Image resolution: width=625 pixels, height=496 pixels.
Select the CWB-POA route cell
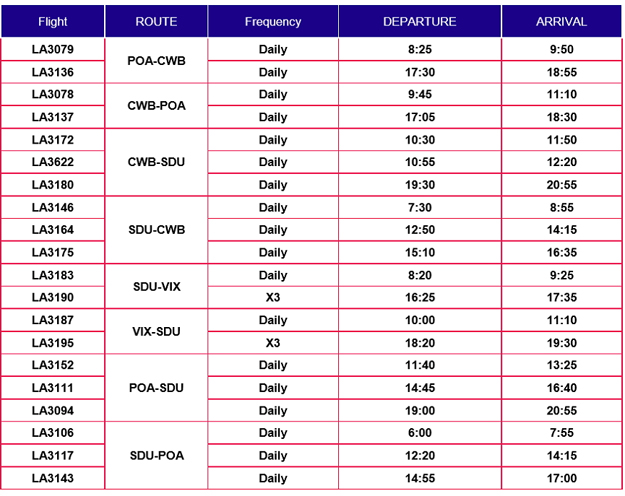(x=156, y=105)
